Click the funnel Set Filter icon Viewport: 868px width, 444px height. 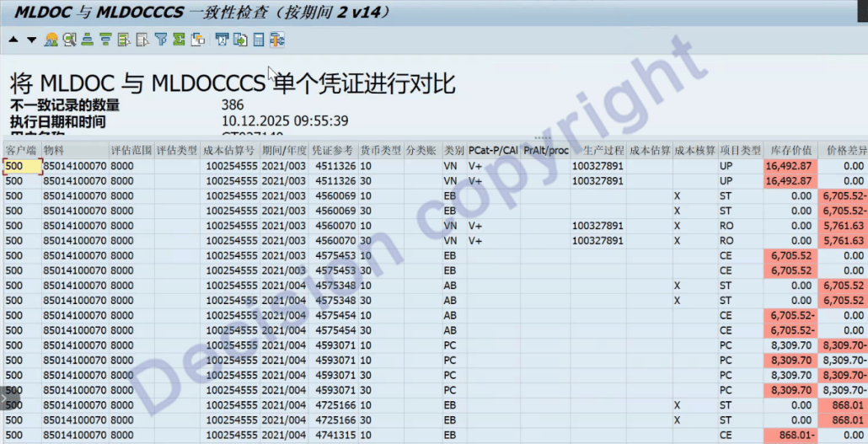[x=160, y=40]
